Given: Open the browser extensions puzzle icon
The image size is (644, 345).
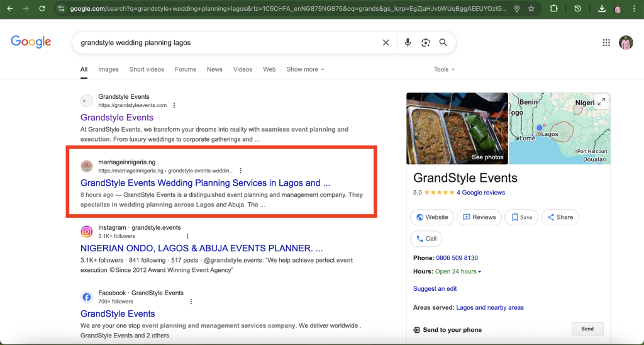Looking at the screenshot, I should tap(553, 9).
